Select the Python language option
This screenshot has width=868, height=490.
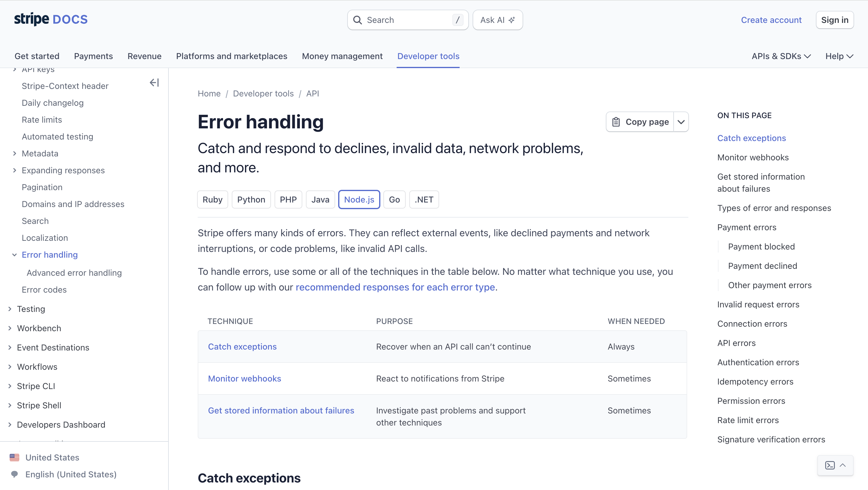251,199
